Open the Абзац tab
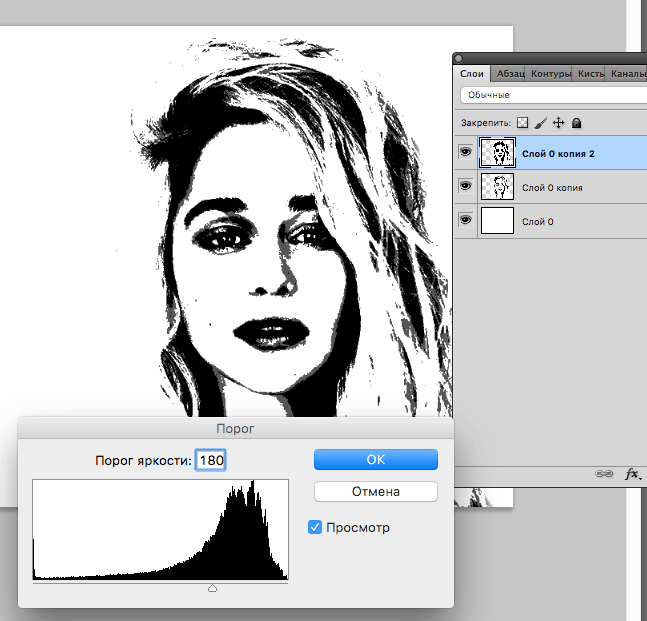Image resolution: width=647 pixels, height=621 pixels. click(x=509, y=74)
